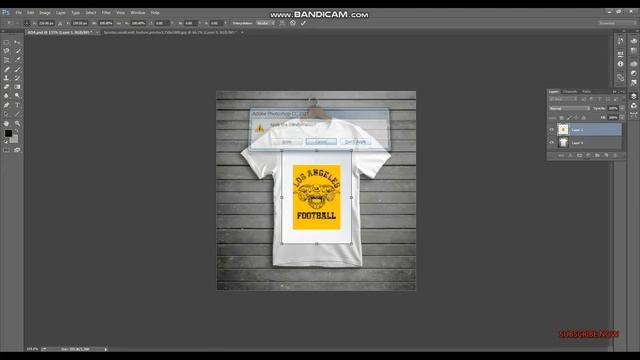Open the Layers panel flyout menu
Image resolution: width=640 pixels, height=360 pixels.
coord(622,92)
